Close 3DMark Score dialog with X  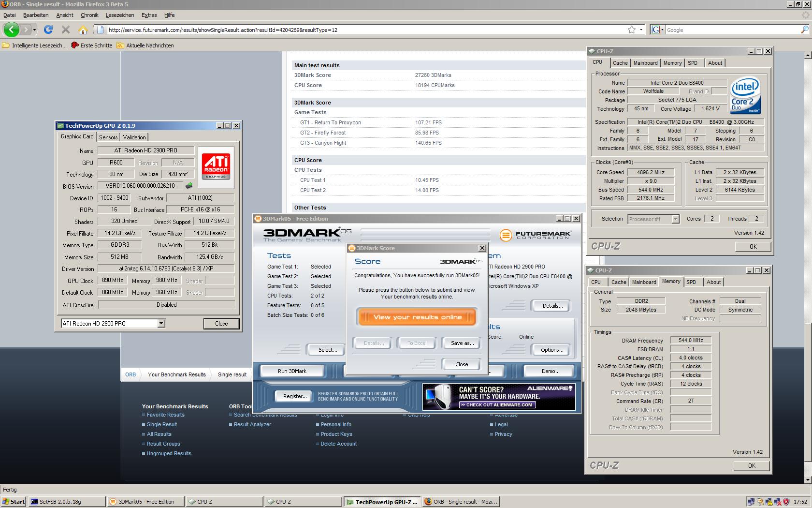[x=482, y=248]
